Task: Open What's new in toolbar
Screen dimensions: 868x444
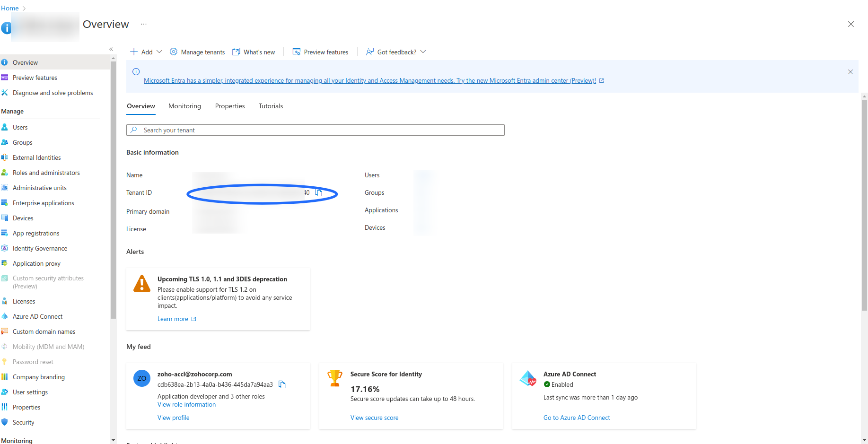Action: [254, 52]
